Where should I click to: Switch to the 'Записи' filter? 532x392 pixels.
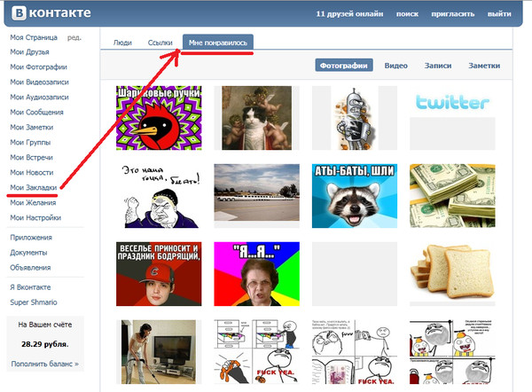pyautogui.click(x=438, y=66)
